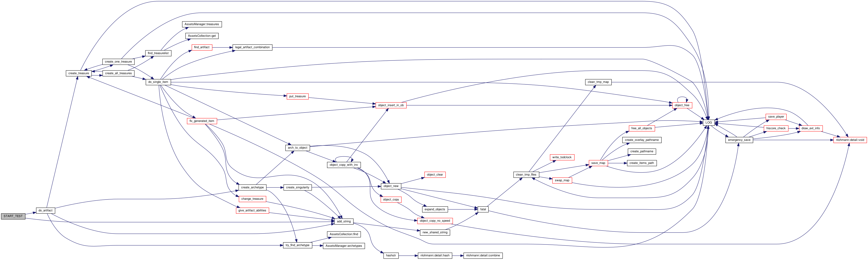Click the change_treasure node
Image resolution: width=868 pixels, height=260 pixels.
tap(252, 199)
